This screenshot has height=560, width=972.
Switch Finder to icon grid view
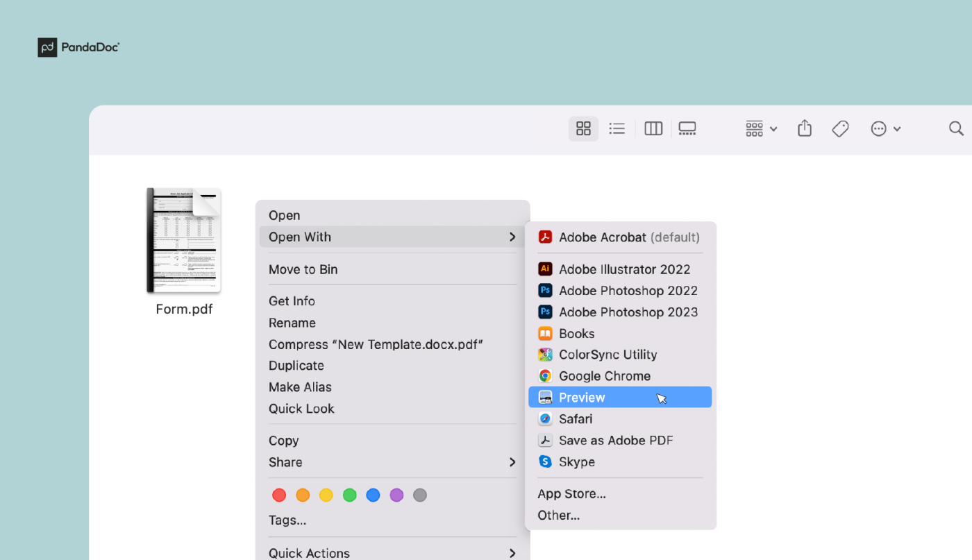tap(583, 128)
